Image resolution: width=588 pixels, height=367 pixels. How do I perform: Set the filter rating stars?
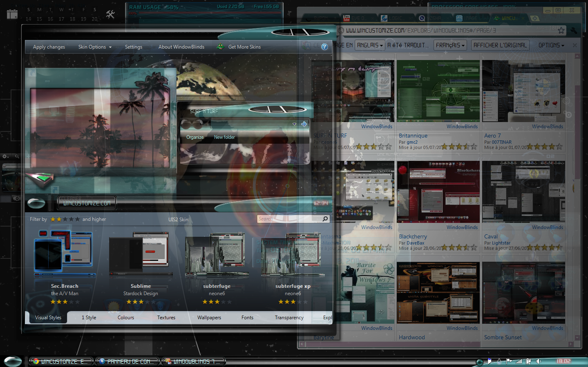(65, 219)
